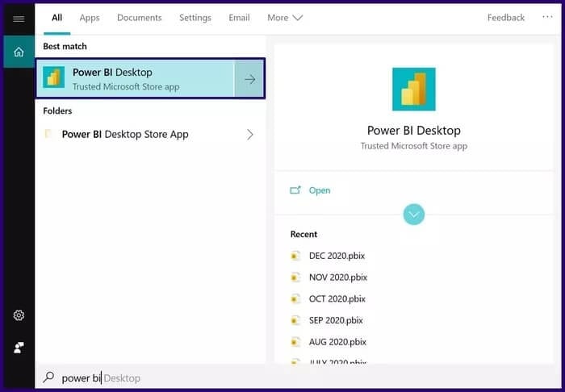Click the AUG 2020.pbix file icon
Image resolution: width=565 pixels, height=392 pixels.
click(295, 342)
